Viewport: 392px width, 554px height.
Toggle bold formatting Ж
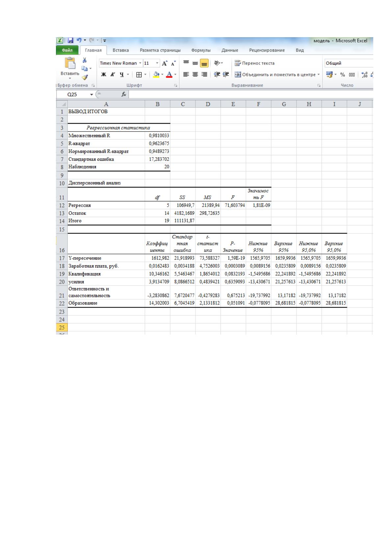pos(104,75)
